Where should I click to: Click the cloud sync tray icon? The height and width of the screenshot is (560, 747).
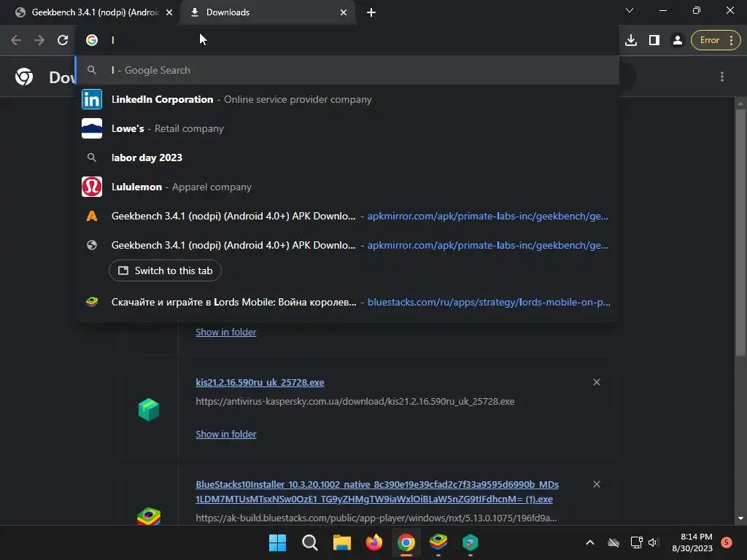point(614,542)
